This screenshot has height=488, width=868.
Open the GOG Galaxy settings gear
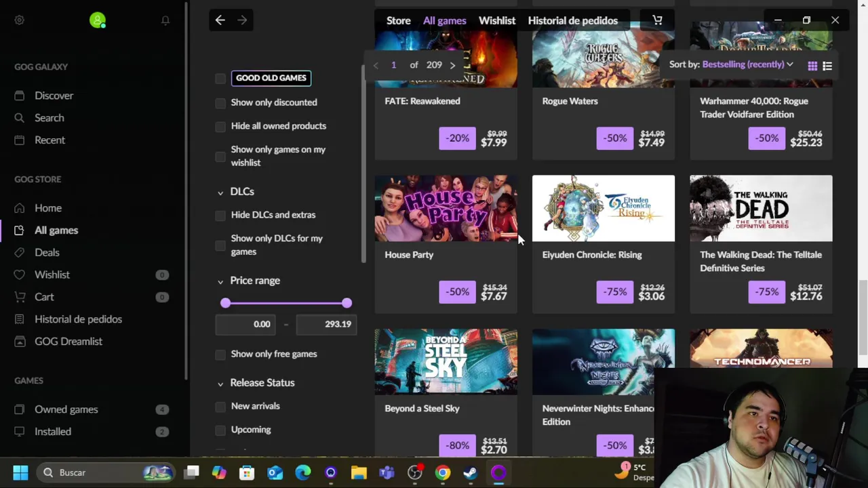coord(19,20)
